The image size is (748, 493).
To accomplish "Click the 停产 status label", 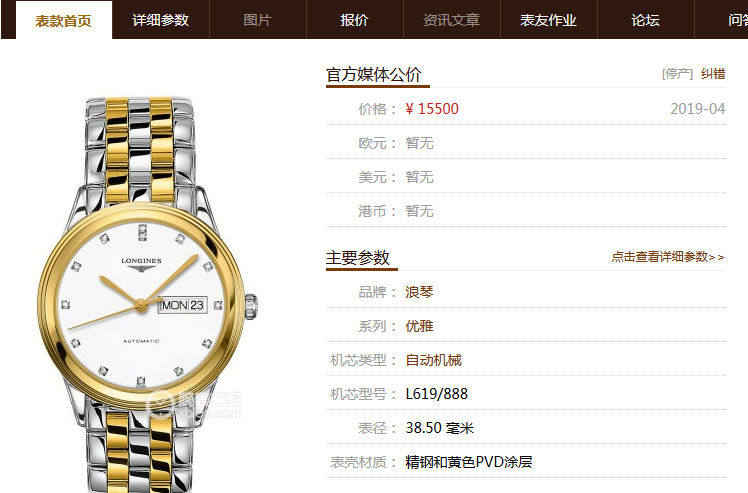I will point(677,74).
